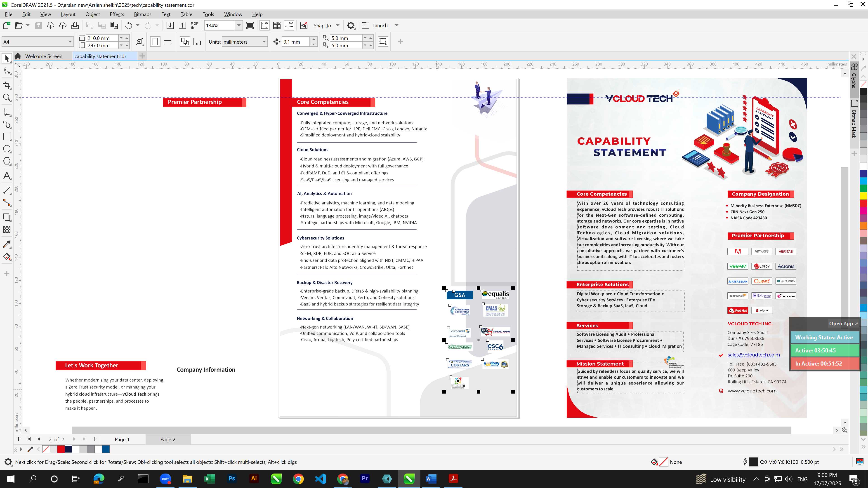Viewport: 868px width, 488px height.
Task: Expand the Launch dropdown arrow
Action: pyautogui.click(x=397, y=25)
